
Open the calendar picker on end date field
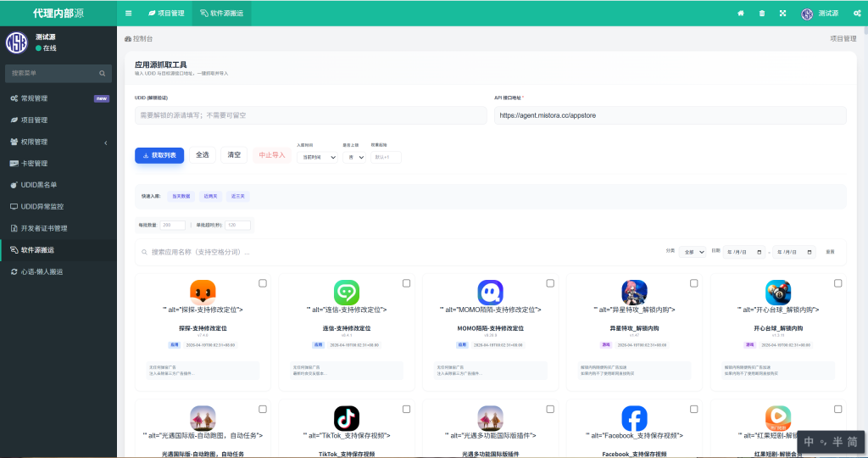tap(810, 252)
